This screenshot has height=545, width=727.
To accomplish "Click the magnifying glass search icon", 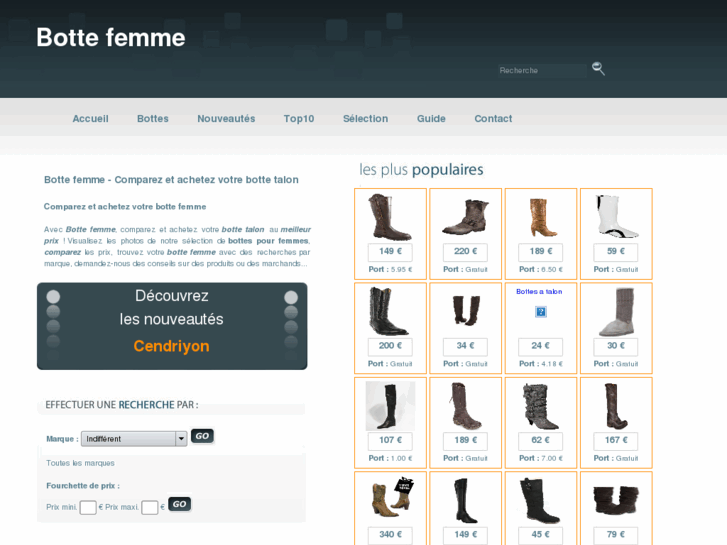I will point(598,69).
